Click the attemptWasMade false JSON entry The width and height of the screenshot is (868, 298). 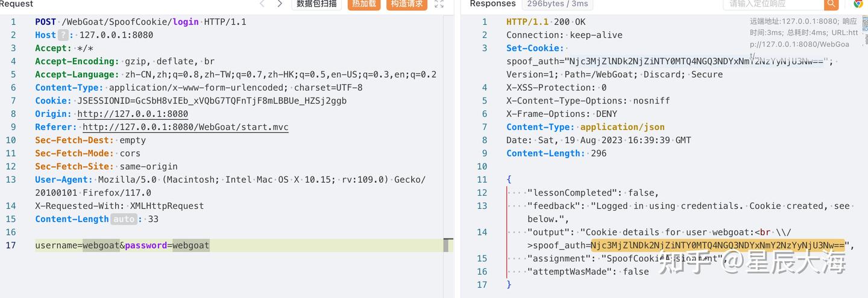588,272
